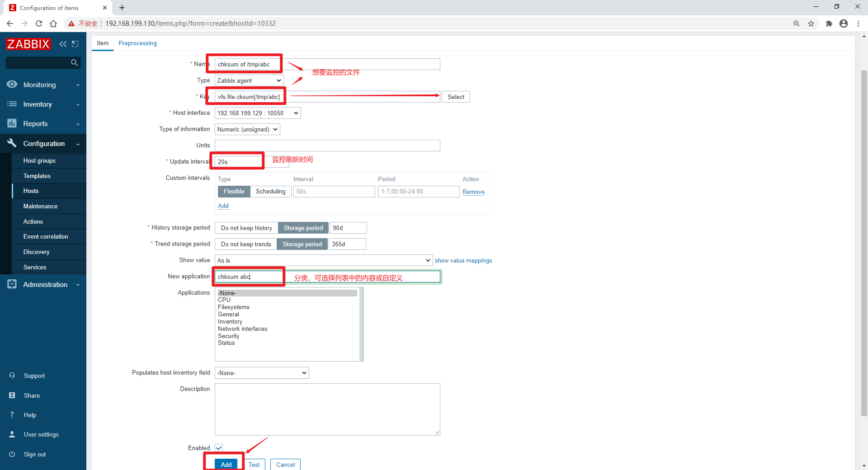Open browser zoom magnifier icon in address bar
The image size is (868, 470).
797,23
